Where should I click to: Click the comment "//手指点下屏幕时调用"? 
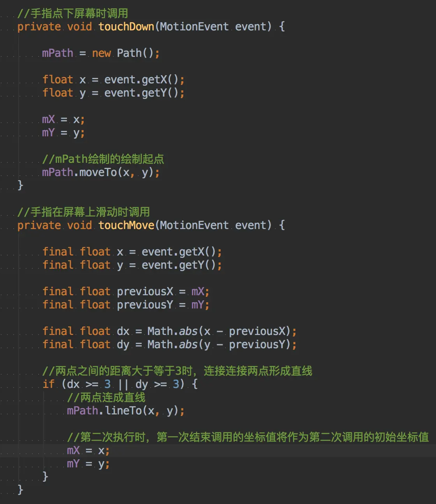point(72,13)
